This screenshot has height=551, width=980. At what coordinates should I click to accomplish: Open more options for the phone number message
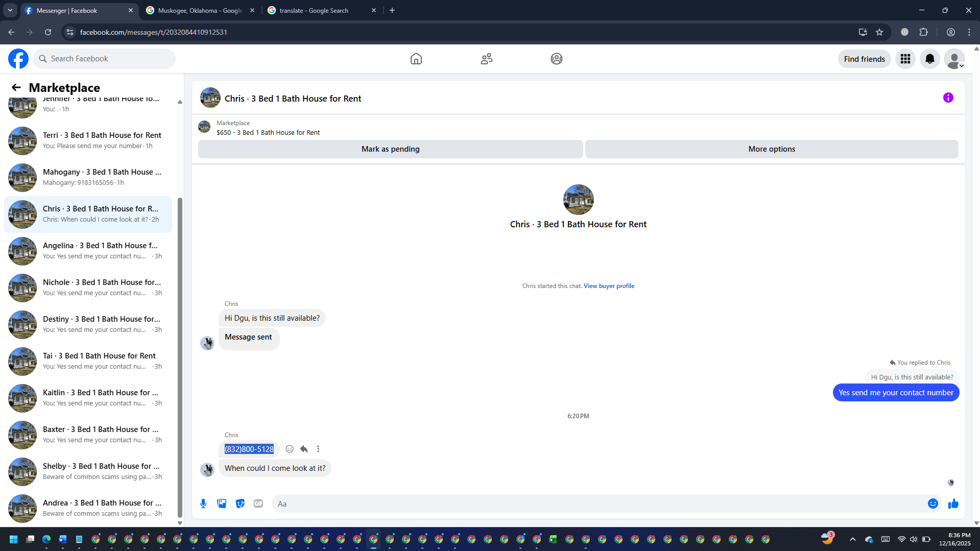click(x=318, y=449)
